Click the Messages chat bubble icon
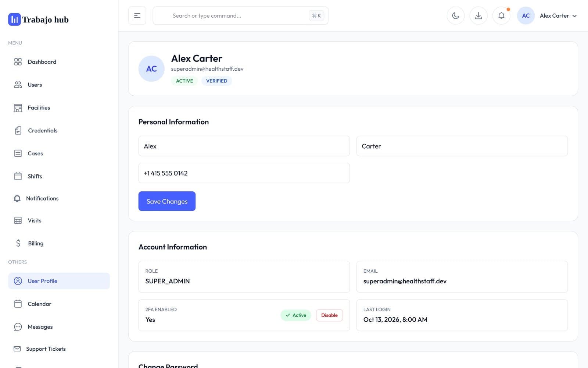The height and width of the screenshot is (368, 588). (x=18, y=327)
